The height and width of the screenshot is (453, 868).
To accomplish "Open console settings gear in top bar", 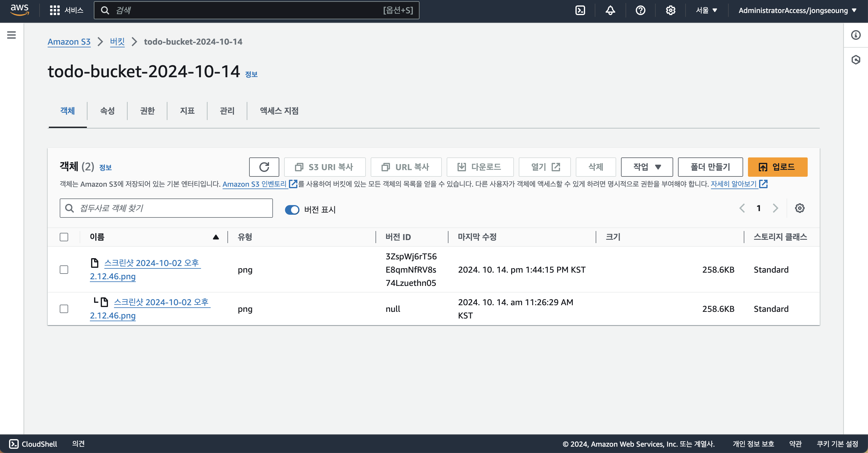I will coord(670,11).
